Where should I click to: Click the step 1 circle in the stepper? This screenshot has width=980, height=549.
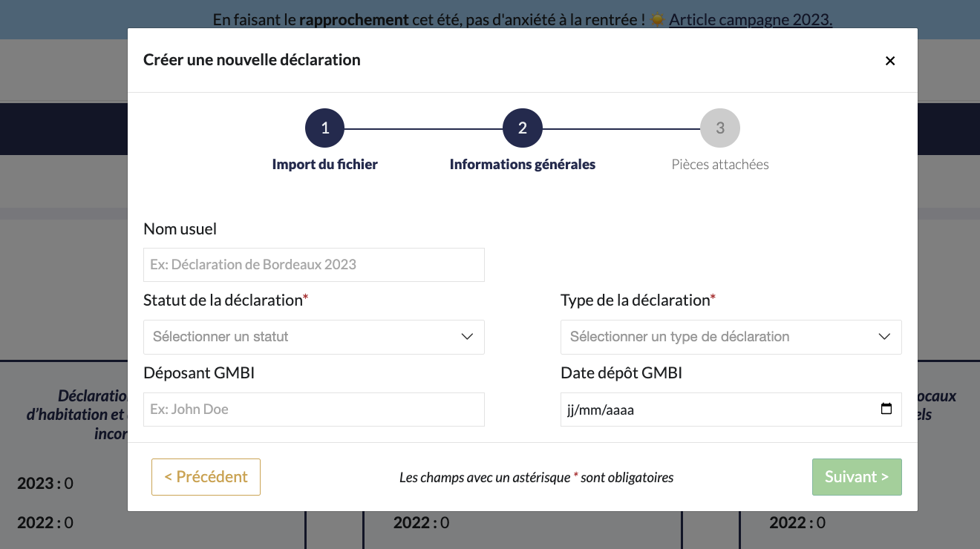tap(325, 128)
